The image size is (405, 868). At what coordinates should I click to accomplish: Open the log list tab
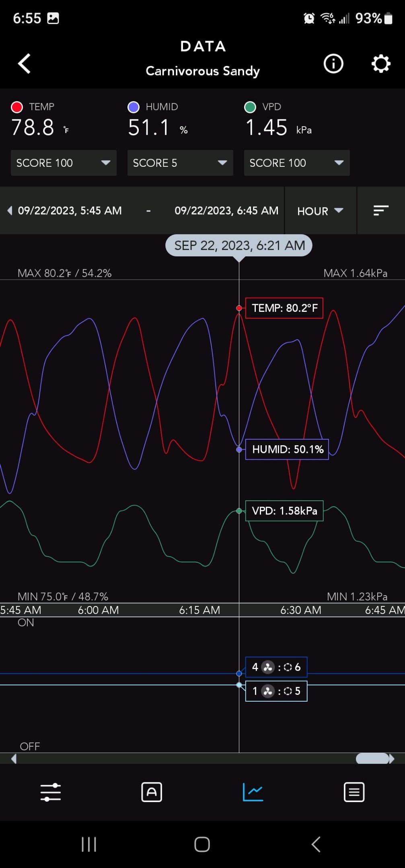(354, 792)
